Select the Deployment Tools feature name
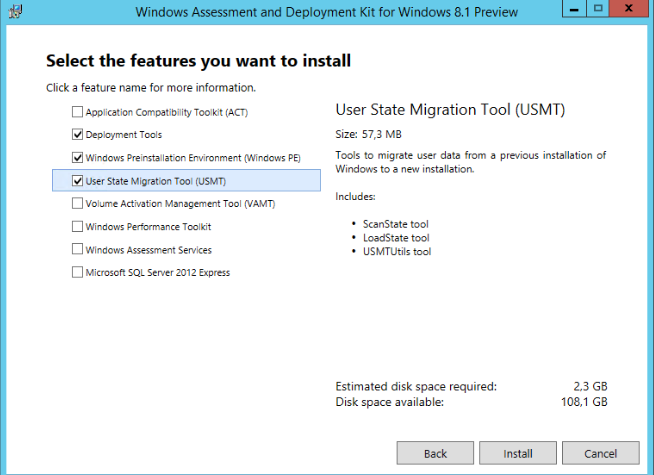The width and height of the screenshot is (654, 475). [x=124, y=135]
